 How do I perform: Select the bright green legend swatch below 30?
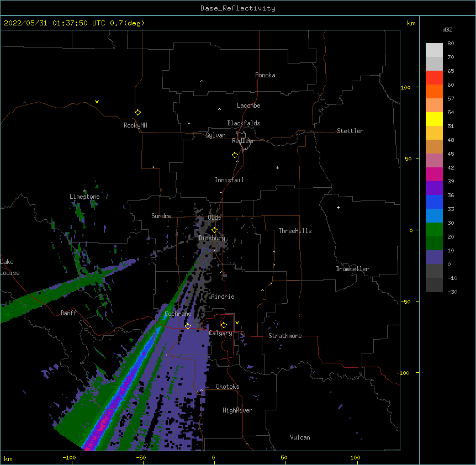coord(434,230)
